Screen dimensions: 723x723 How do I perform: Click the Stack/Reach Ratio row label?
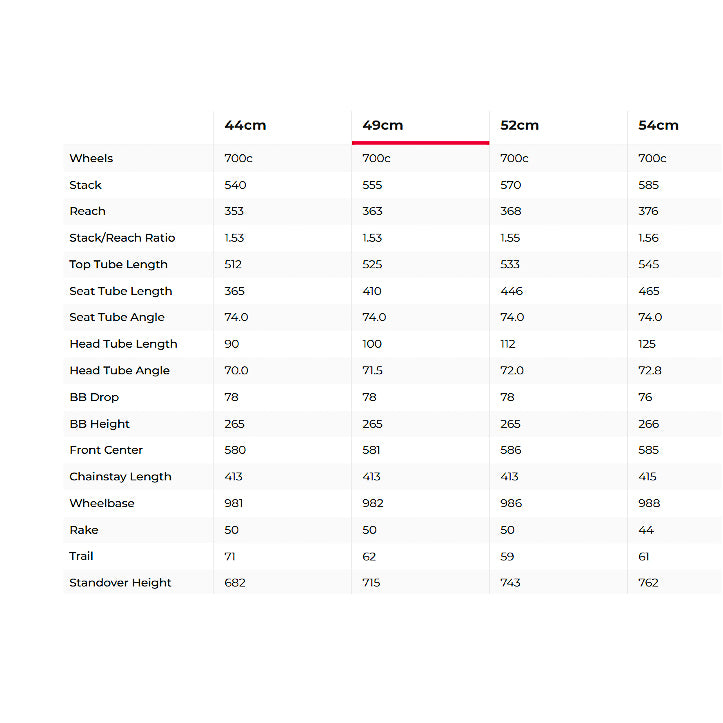point(122,238)
